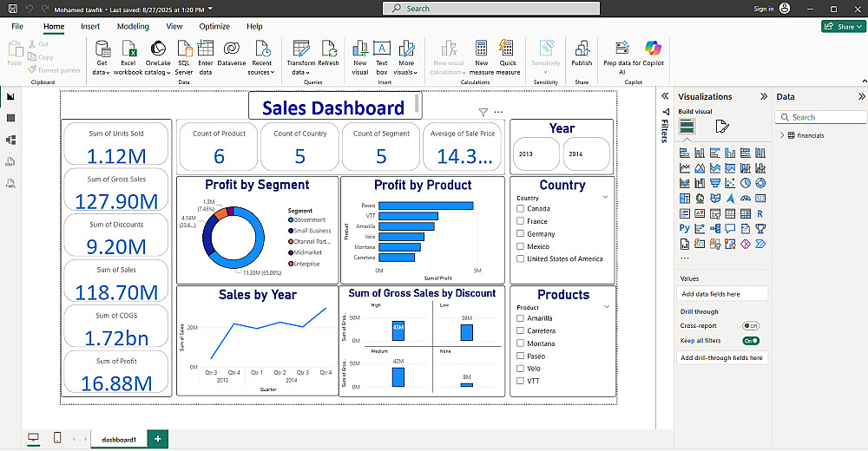
Task: Open the Copilot pane from ribbon
Action: 654,53
